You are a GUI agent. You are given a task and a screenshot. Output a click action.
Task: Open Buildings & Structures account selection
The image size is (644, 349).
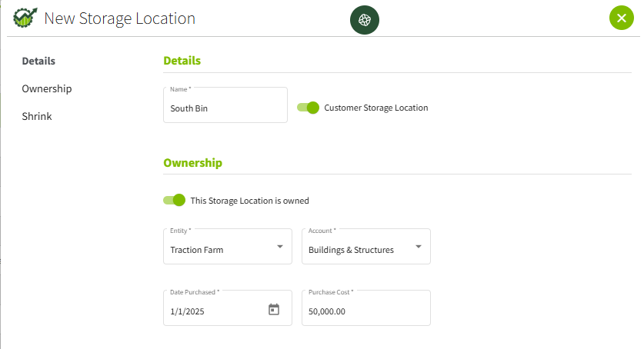pyautogui.click(x=366, y=247)
